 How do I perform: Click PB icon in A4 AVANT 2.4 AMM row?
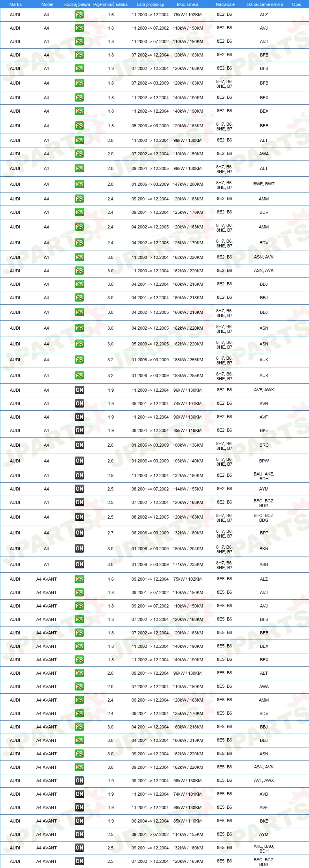pos(79,700)
